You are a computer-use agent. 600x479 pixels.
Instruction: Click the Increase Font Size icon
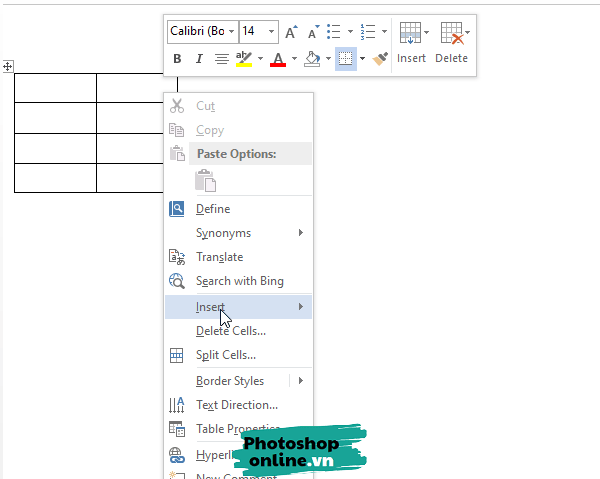291,32
